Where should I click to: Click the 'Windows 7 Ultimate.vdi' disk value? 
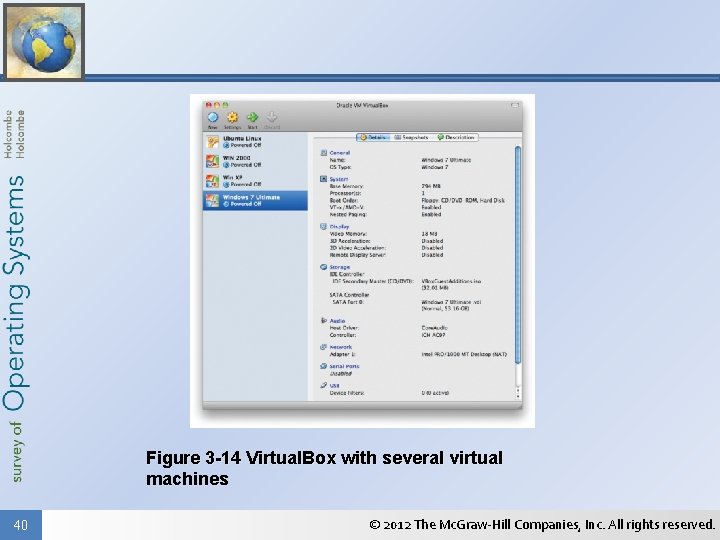(451, 302)
